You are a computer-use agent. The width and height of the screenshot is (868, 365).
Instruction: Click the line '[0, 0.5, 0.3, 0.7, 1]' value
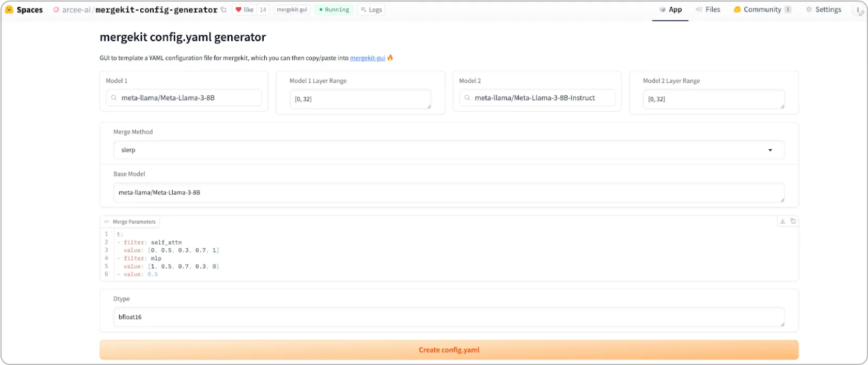[184, 250]
